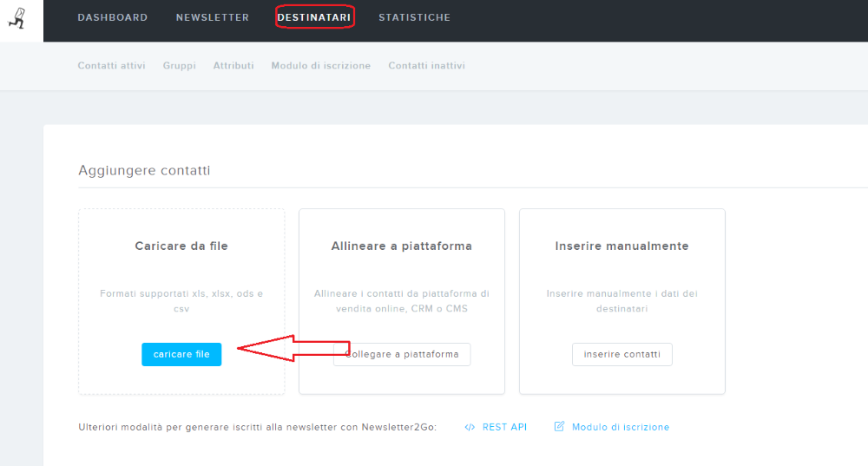
Task: Select the Allineare a piattaforma card heading
Action: tap(402, 246)
